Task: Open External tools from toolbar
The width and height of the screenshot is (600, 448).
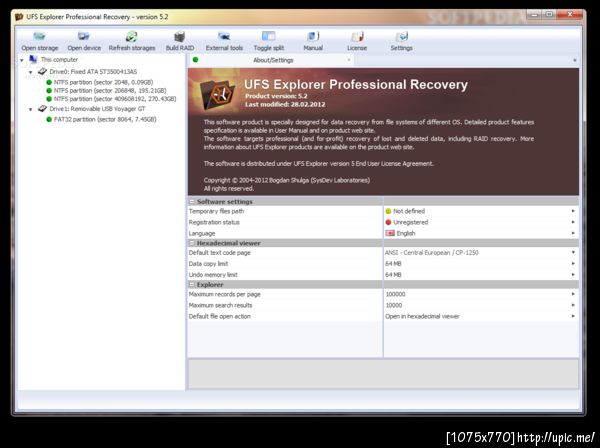Action: pos(224,37)
